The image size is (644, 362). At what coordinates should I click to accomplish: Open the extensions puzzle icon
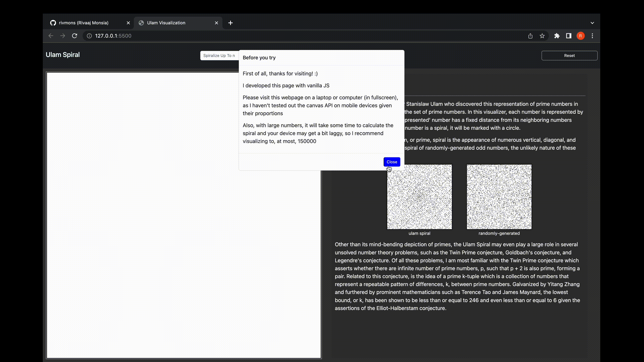tap(556, 36)
